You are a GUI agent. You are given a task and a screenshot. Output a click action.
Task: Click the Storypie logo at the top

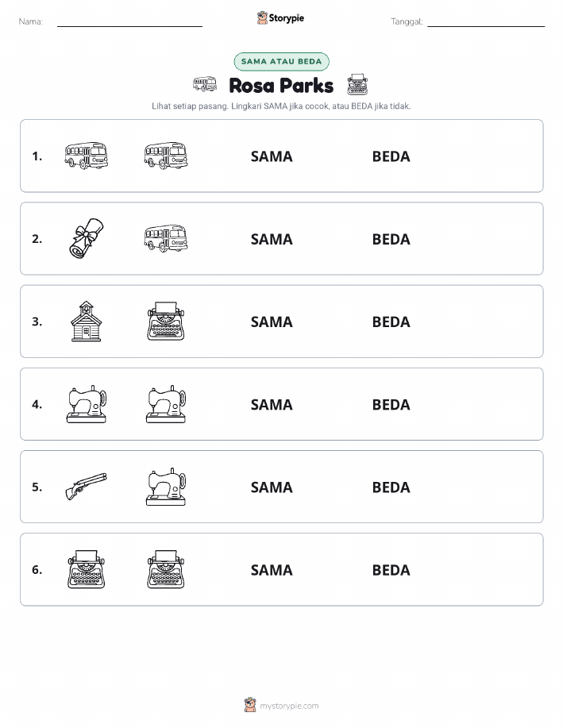[280, 18]
